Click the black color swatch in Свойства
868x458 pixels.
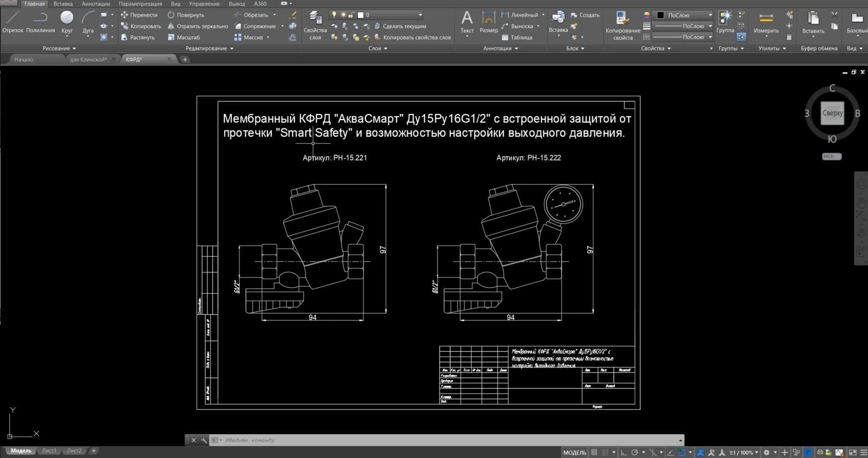(x=660, y=15)
